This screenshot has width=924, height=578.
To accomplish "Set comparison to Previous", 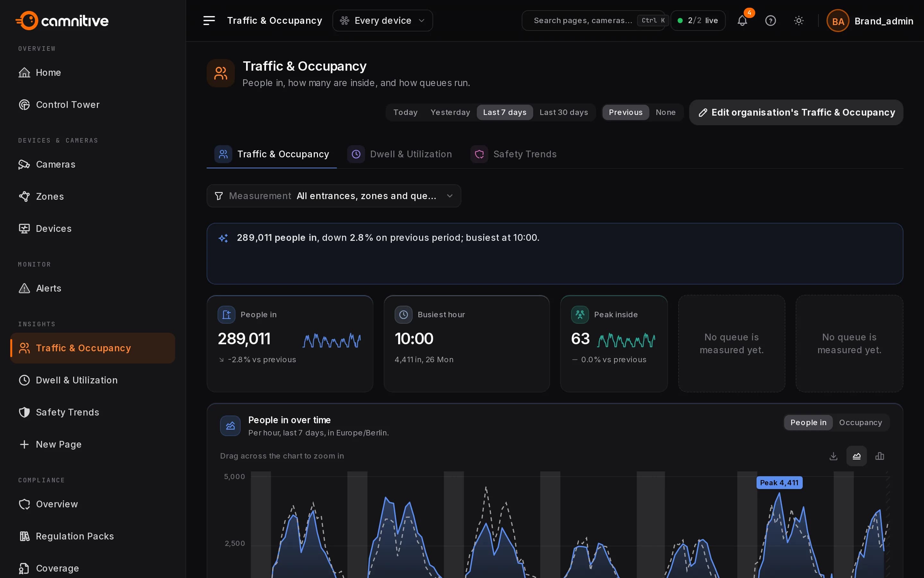I will pyautogui.click(x=625, y=112).
